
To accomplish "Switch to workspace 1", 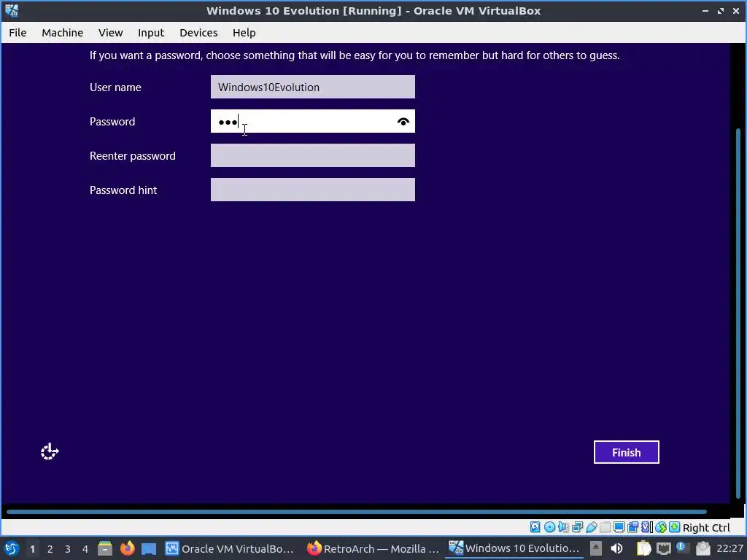I will 32,549.
